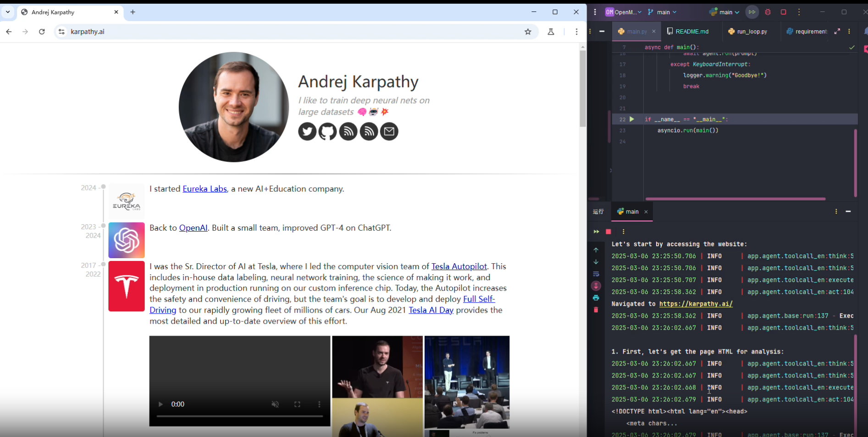The width and height of the screenshot is (868, 437).
Task: Click the browser forward arrow
Action: pos(25,32)
